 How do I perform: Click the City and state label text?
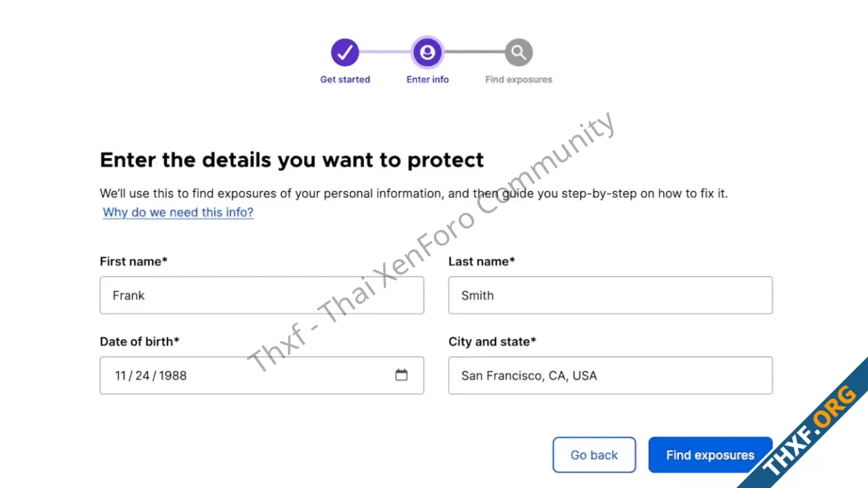coord(492,342)
